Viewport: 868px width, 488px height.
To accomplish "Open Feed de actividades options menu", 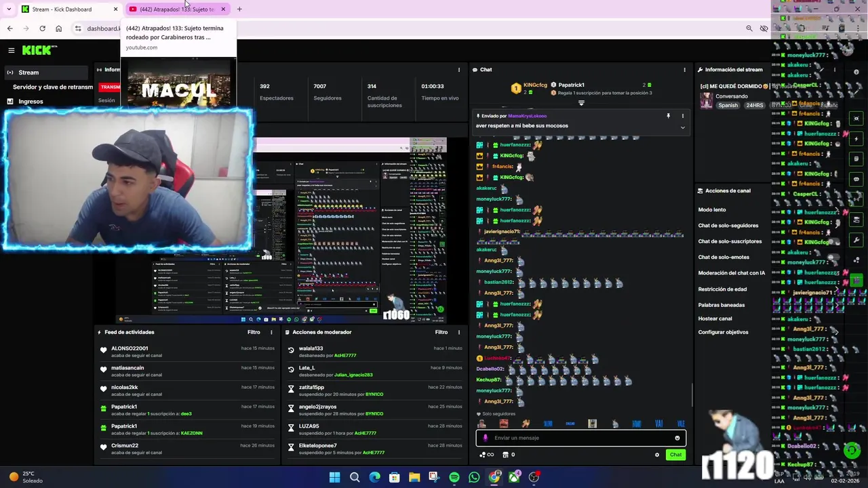I will click(271, 332).
